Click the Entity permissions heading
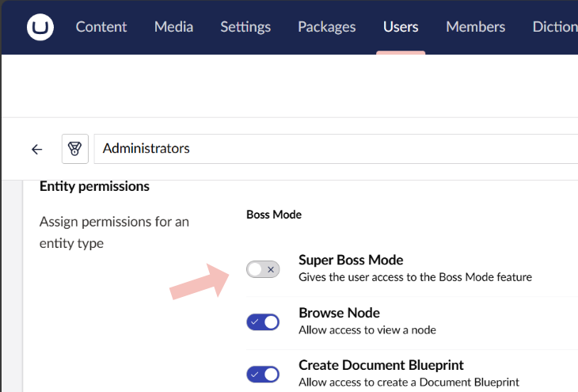Viewport: 578px width, 392px height. point(94,186)
